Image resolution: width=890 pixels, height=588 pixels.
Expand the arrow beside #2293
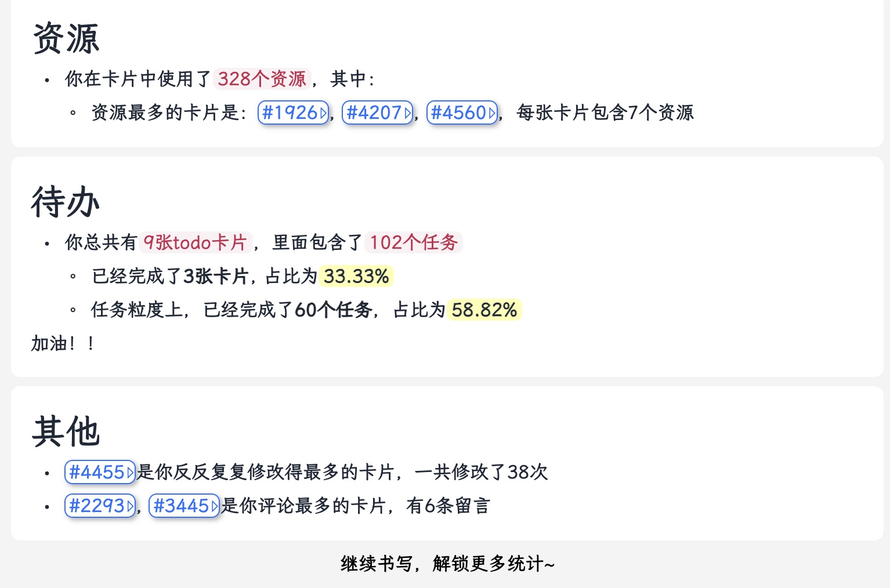click(x=131, y=506)
